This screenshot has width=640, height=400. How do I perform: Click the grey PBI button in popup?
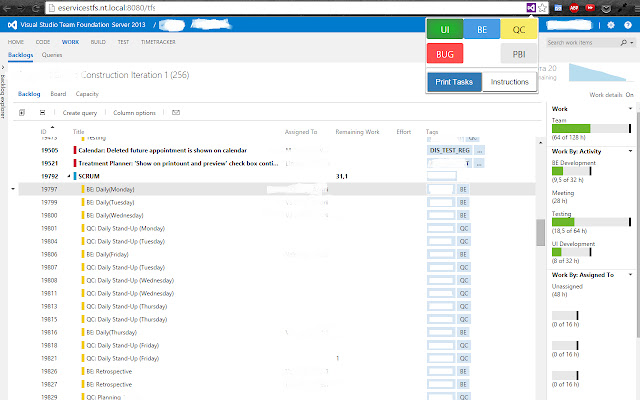tap(519, 54)
